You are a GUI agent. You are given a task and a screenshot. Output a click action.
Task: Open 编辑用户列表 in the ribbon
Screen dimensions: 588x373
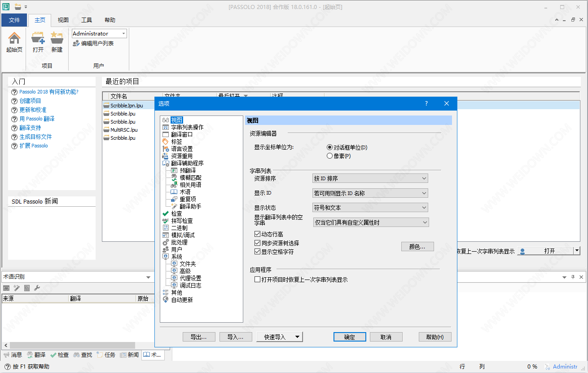[x=93, y=44]
